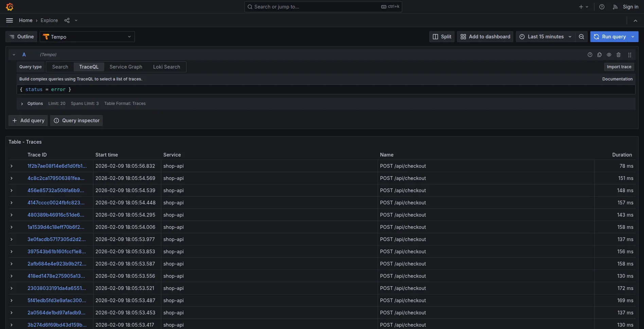Screen dimensions: 644x329
Task: Click into the TraceQL query editor field
Action: click(306, 90)
